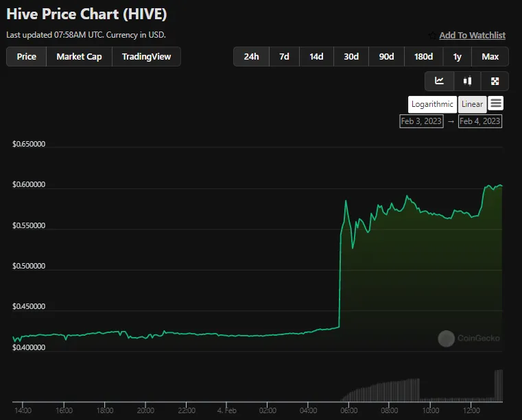Screen dimensions: 522x420
Task: Click the $0.600000 axis label
Action: coord(29,184)
